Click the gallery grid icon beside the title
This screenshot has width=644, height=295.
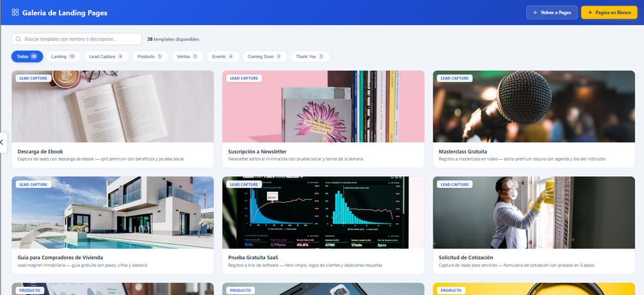pyautogui.click(x=15, y=13)
